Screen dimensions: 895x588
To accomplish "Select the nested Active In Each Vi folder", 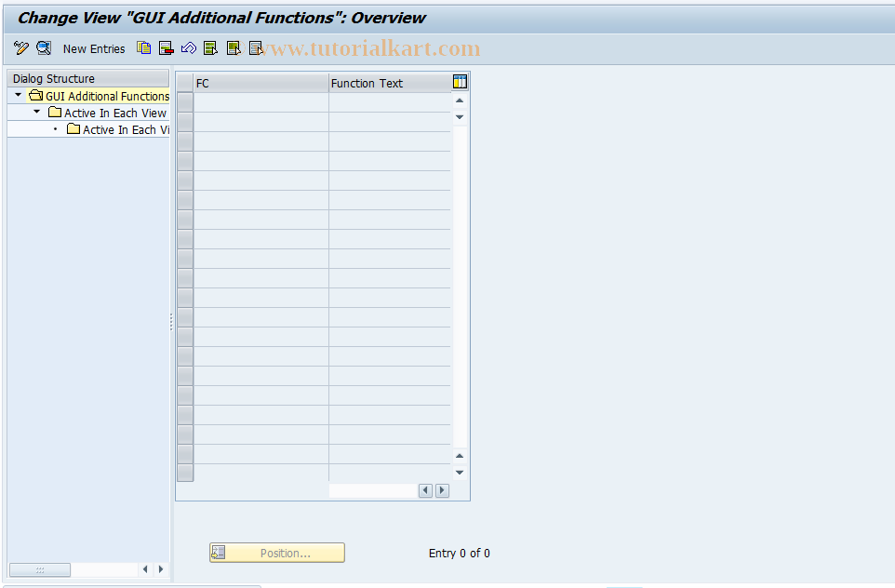I will click(118, 129).
